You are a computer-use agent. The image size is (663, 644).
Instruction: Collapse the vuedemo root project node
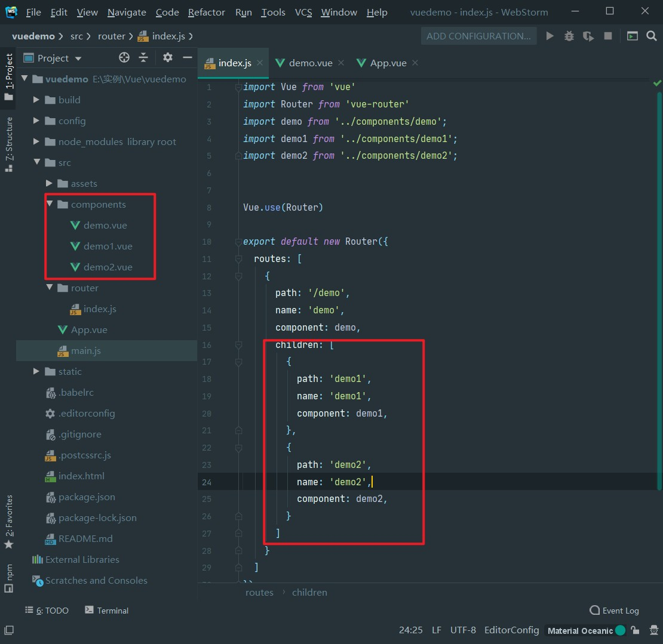24,79
